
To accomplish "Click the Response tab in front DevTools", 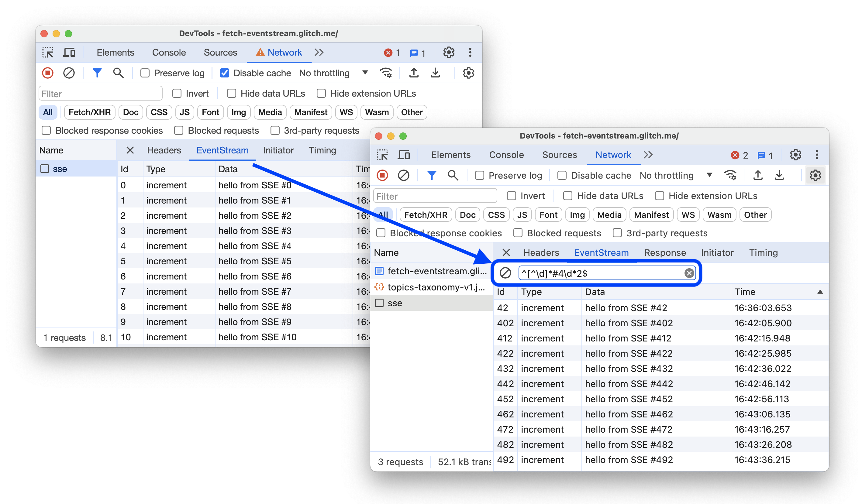I will point(664,252).
